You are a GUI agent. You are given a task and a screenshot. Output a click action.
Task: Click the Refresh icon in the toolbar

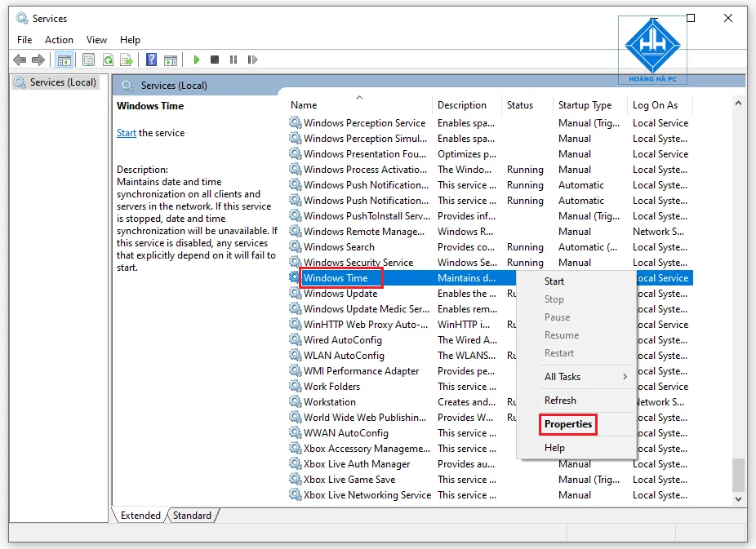[x=107, y=59]
